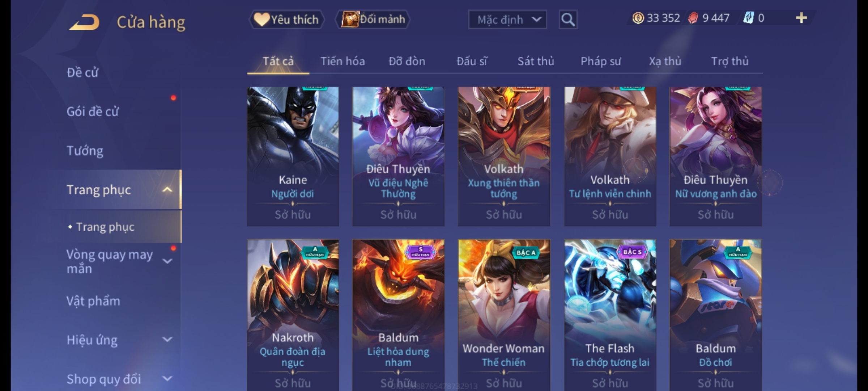The image size is (868, 391).
Task: Tap the back arrow icon beside Cửa hàng
Action: [x=84, y=22]
